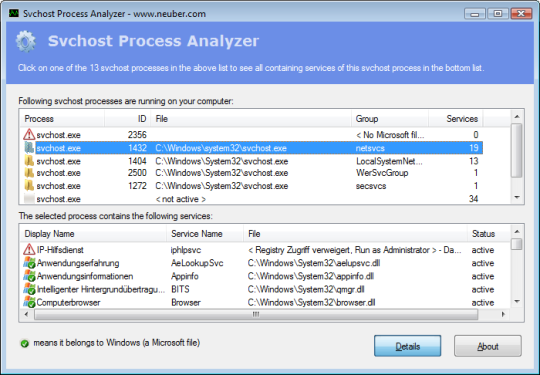This screenshot has width=540, height=375.
Task: Maximize the Svchost Process Analyzer window
Action: click(x=498, y=14)
